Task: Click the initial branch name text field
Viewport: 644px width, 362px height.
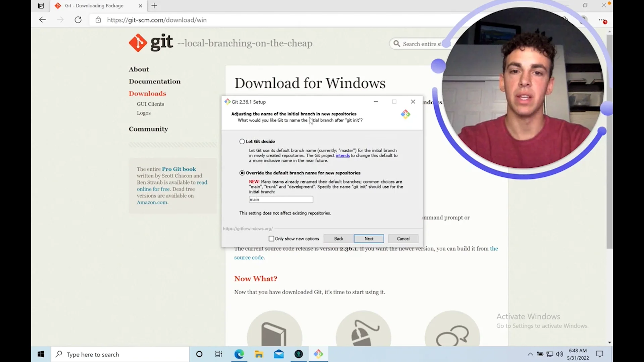Action: 281,199
